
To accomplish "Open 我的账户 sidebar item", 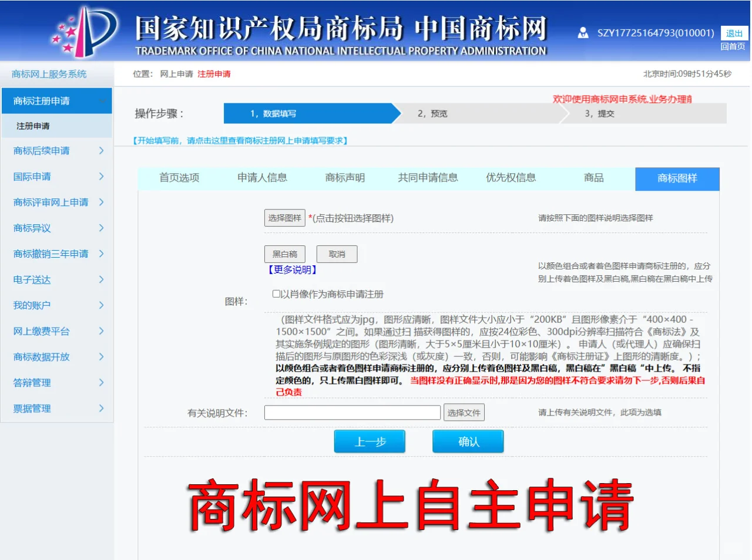I will tap(32, 305).
